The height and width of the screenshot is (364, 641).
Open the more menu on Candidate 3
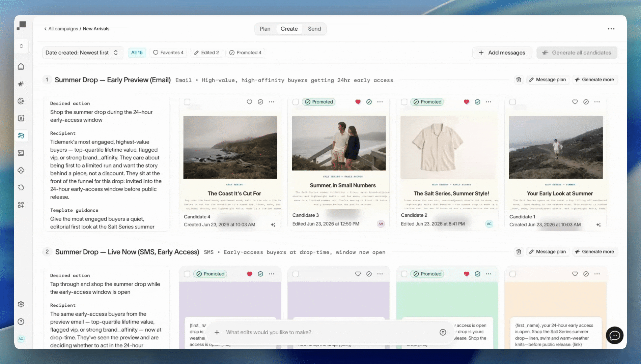[380, 102]
